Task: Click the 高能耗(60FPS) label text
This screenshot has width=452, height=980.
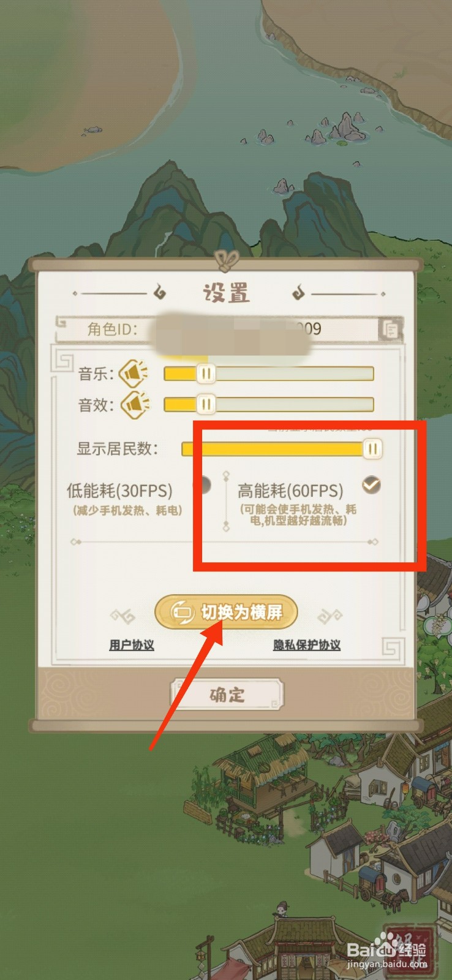Action: (290, 491)
